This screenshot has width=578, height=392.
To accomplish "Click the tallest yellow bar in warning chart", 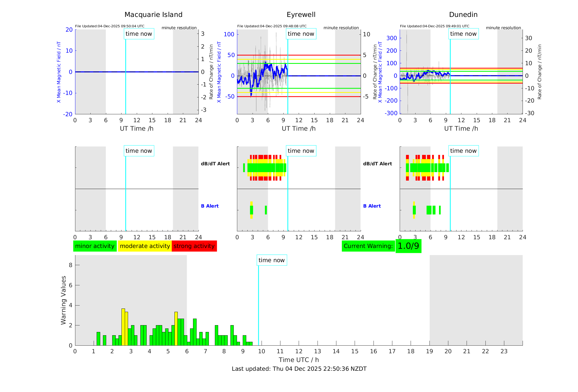I will (123, 327).
